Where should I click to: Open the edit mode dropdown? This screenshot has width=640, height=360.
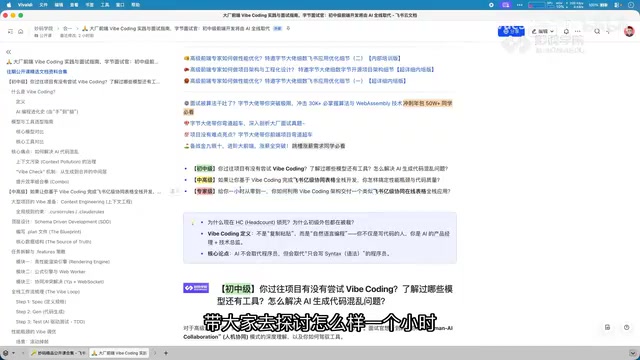pos(542,31)
